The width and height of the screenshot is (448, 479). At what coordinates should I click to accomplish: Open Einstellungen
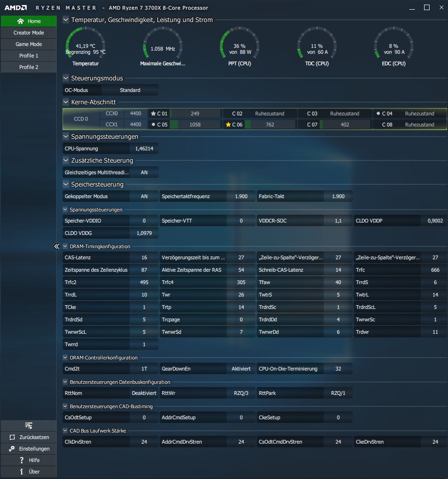29,449
